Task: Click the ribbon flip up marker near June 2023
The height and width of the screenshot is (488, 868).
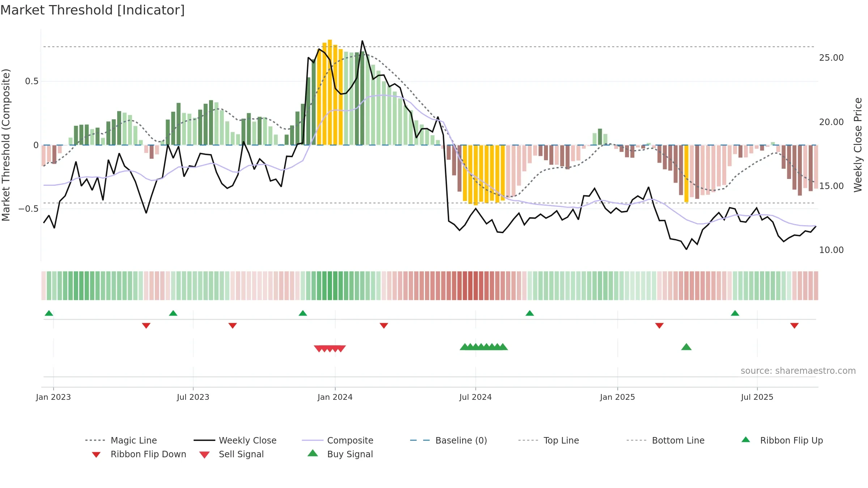Action: pos(173,313)
